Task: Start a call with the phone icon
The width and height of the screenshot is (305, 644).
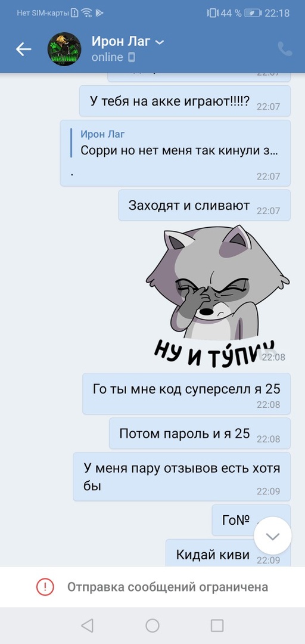Action: click(285, 49)
